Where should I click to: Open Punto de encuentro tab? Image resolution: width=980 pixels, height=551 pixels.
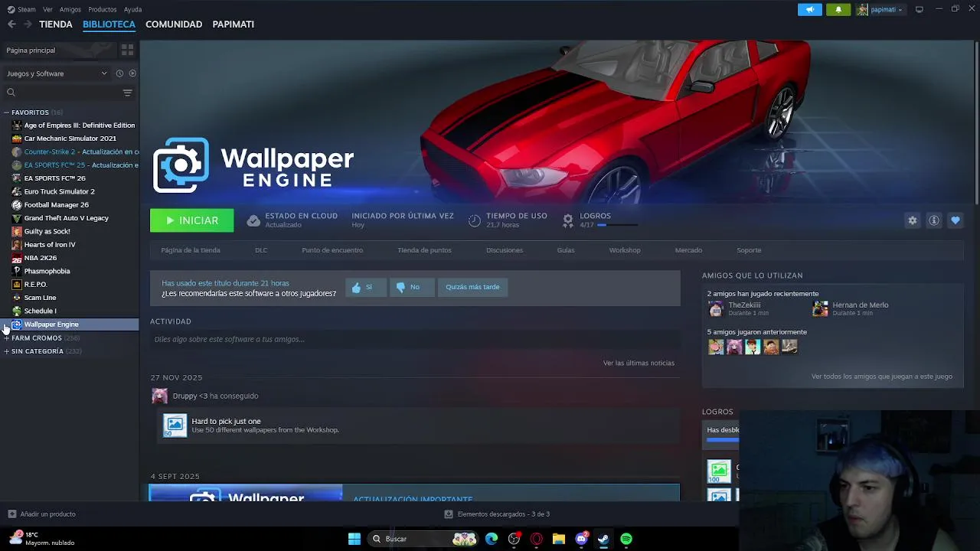pos(332,250)
